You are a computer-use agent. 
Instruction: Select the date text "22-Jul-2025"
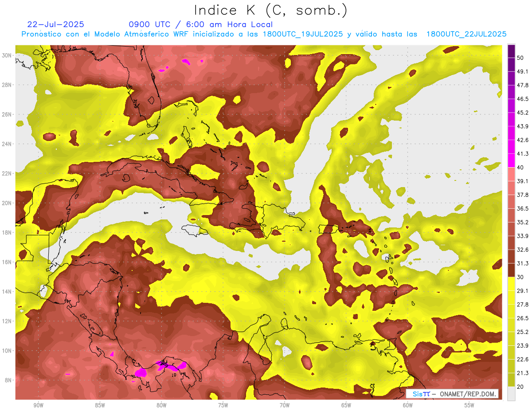click(x=55, y=24)
